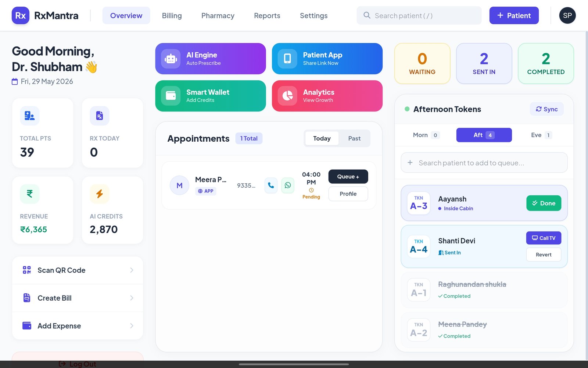Call Shanti Devi on TV

coord(544,238)
